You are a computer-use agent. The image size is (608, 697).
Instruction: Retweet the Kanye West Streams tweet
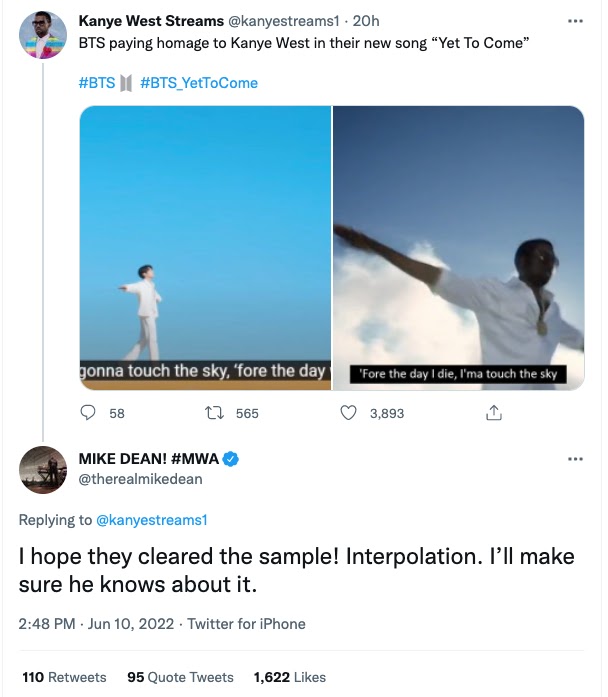pos(214,413)
